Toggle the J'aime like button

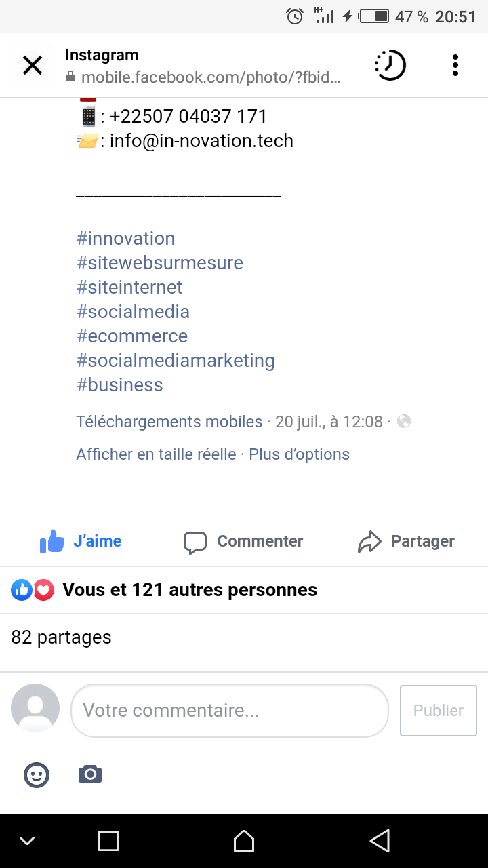click(x=81, y=541)
